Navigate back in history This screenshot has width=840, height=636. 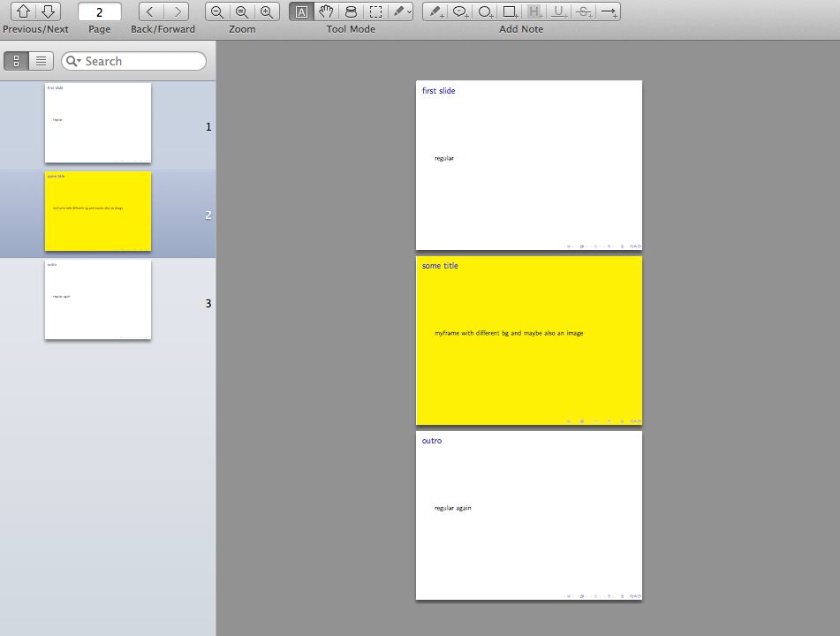pyautogui.click(x=150, y=11)
